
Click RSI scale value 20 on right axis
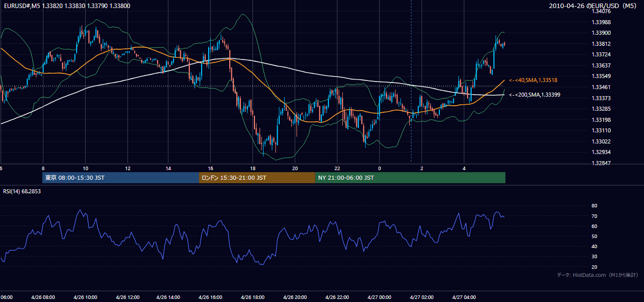(x=594, y=267)
